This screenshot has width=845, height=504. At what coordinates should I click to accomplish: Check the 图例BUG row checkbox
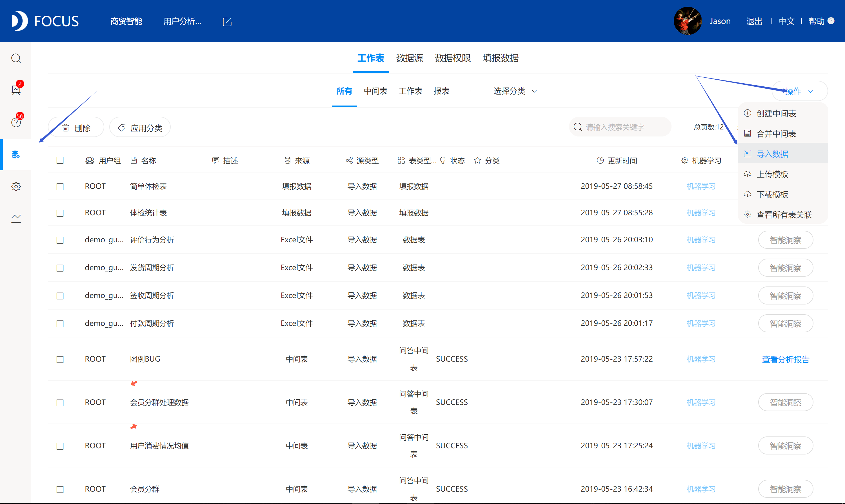click(60, 360)
